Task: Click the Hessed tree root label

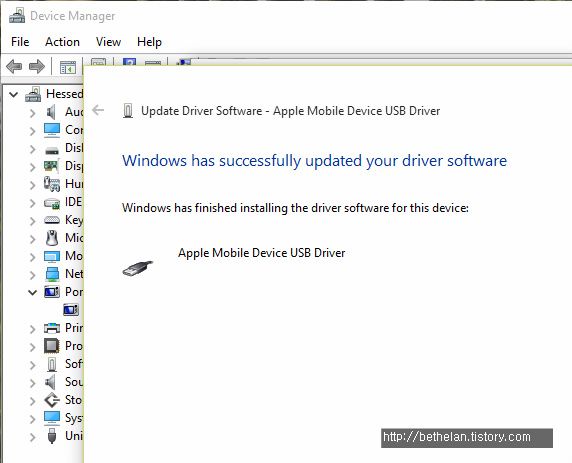Action: tap(65, 94)
